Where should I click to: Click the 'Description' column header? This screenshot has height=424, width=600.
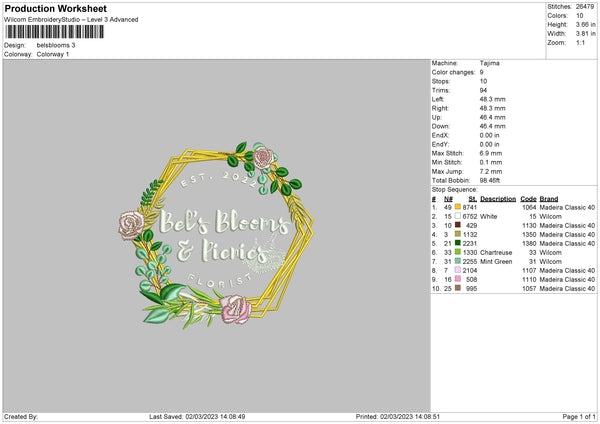click(498, 199)
